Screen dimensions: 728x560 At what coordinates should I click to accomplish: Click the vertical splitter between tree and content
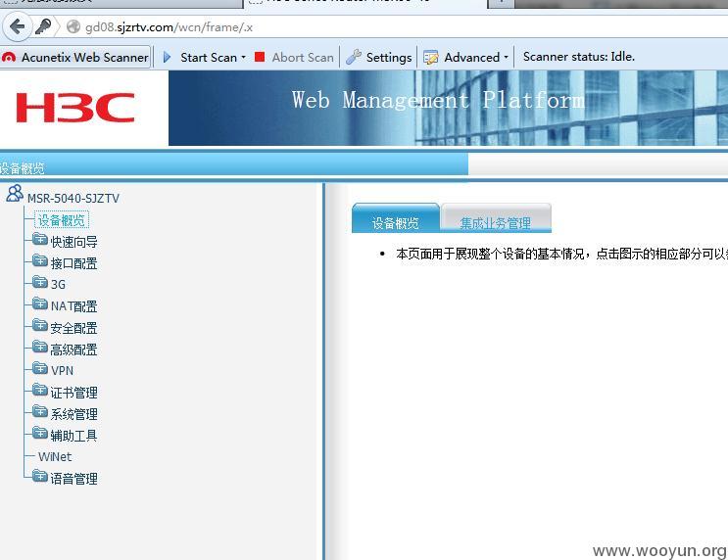pos(324,371)
